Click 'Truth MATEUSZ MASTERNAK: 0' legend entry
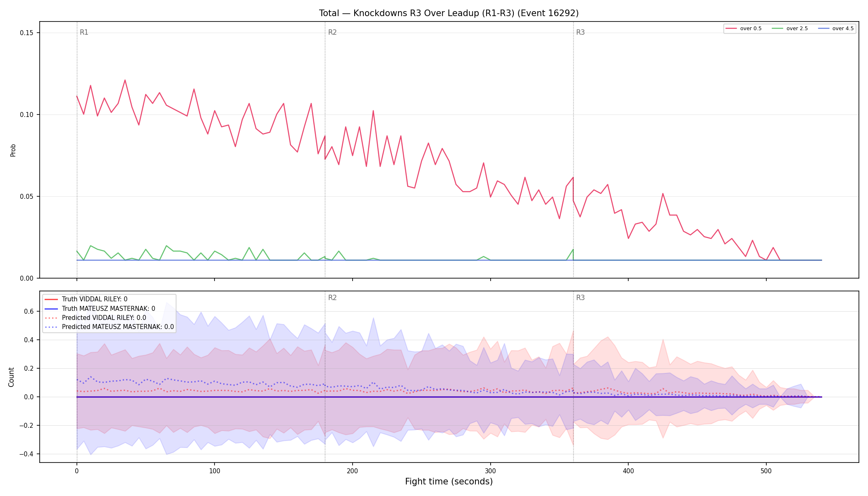This screenshot has height=496, width=868. coord(100,309)
